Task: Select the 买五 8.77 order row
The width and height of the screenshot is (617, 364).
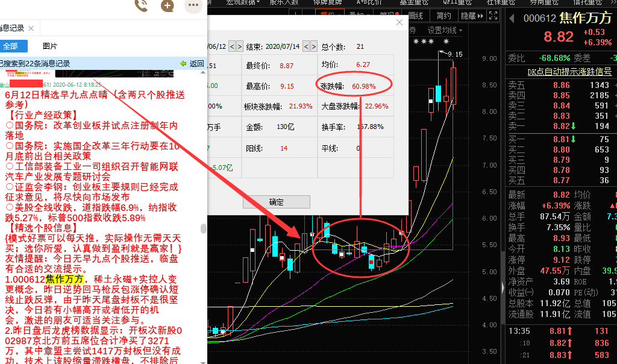Action: [562, 180]
